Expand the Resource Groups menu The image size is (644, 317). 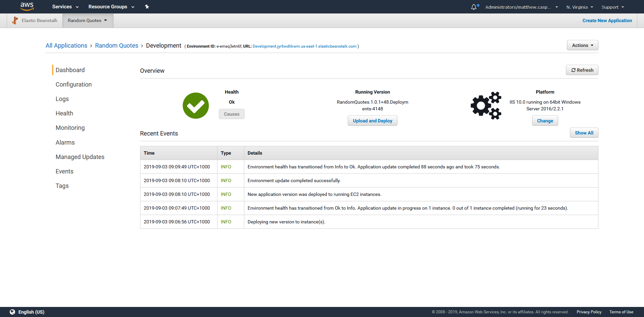[111, 7]
